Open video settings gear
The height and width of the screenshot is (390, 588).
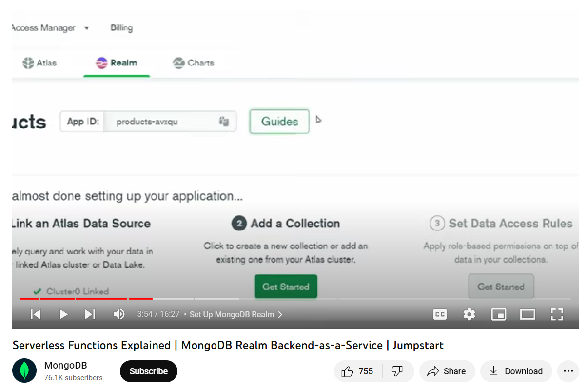pos(469,314)
